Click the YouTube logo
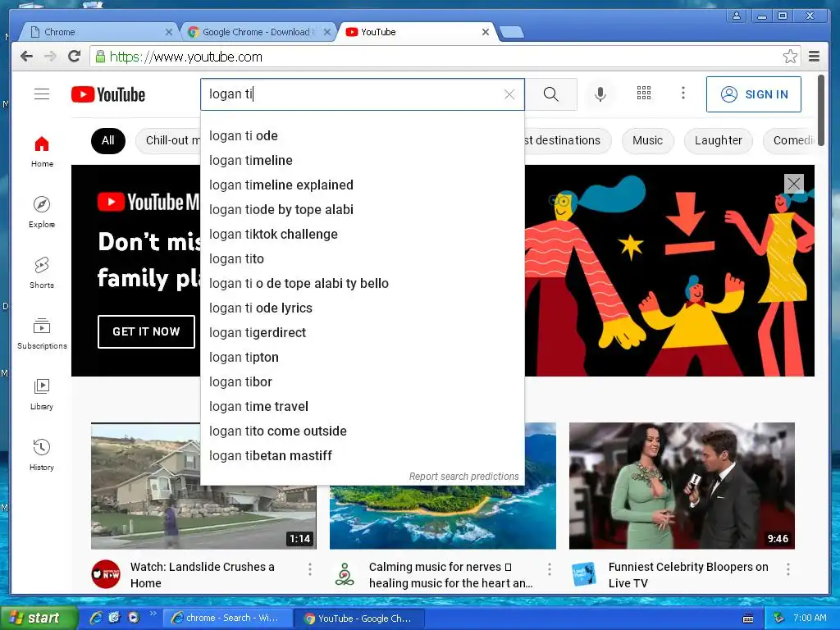The width and height of the screenshot is (840, 630). coord(108,94)
